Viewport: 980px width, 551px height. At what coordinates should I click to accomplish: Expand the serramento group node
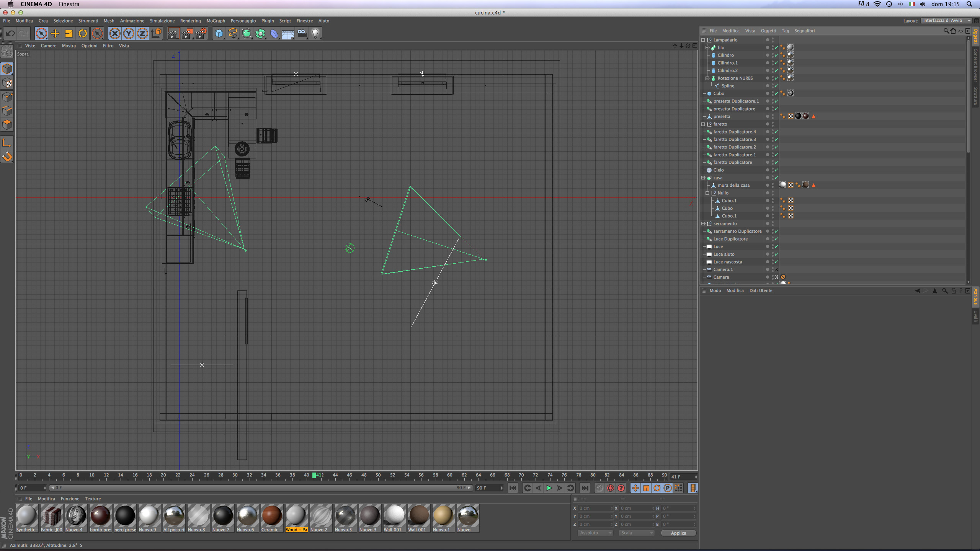703,224
